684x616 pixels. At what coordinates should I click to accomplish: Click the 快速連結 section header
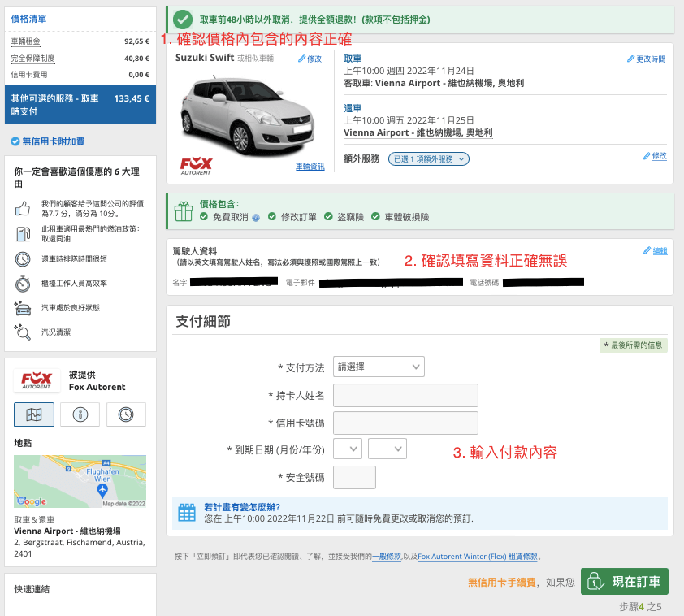coord(32,589)
